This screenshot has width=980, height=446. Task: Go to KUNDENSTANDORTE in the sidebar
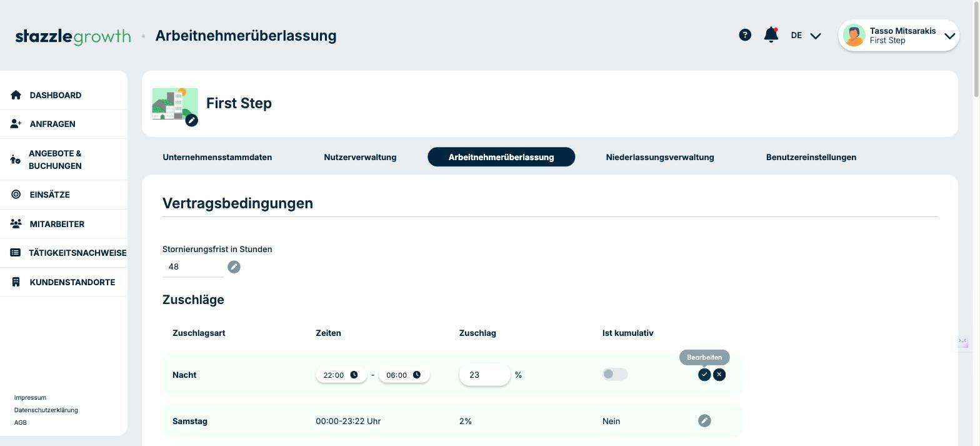click(72, 282)
